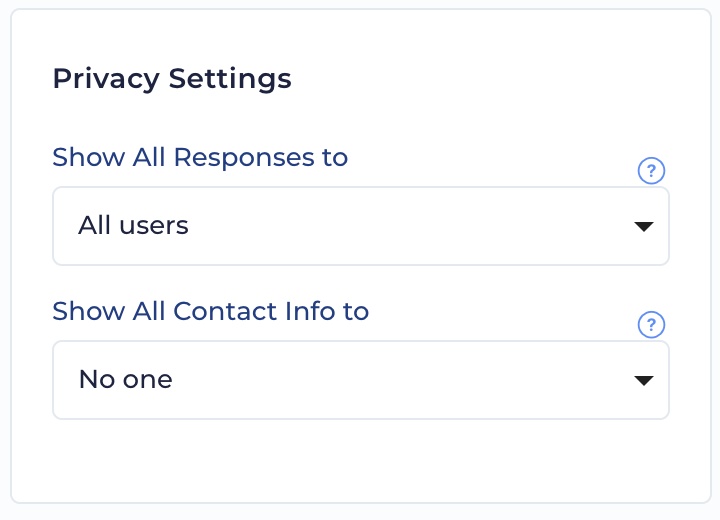Click the word Privacy in the title

[107, 79]
